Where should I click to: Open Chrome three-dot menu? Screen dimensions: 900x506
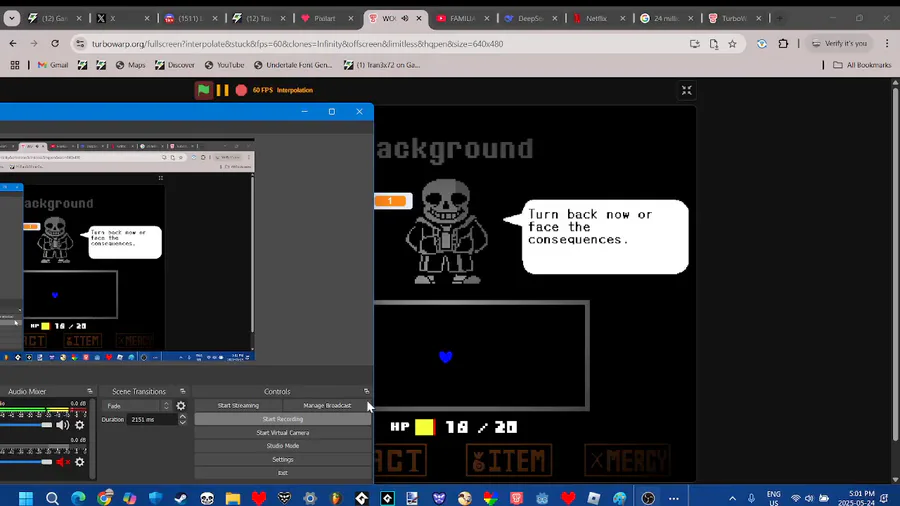(x=887, y=44)
